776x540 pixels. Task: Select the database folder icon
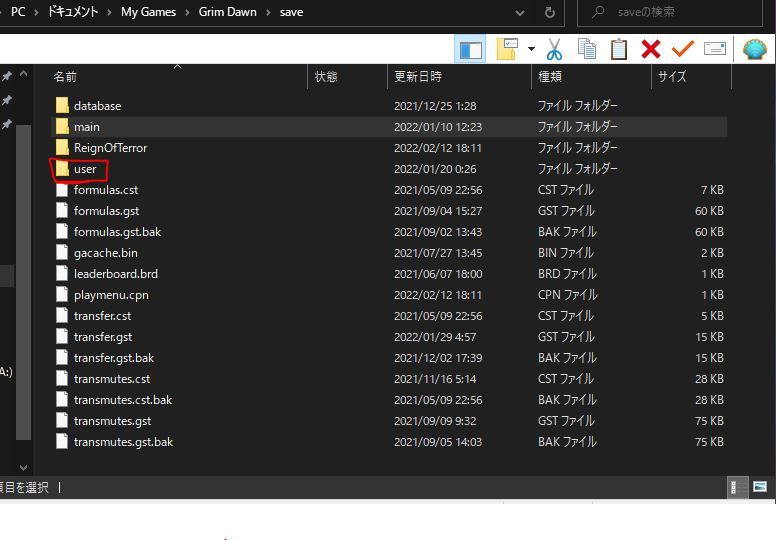tap(62, 105)
